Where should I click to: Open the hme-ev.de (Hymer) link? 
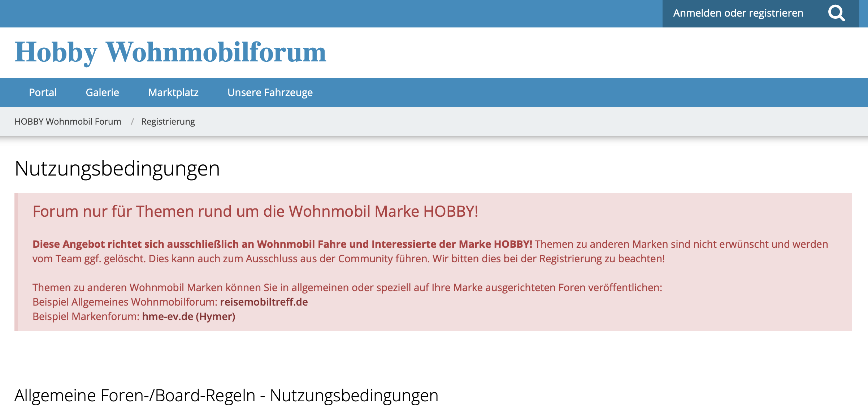[188, 316]
